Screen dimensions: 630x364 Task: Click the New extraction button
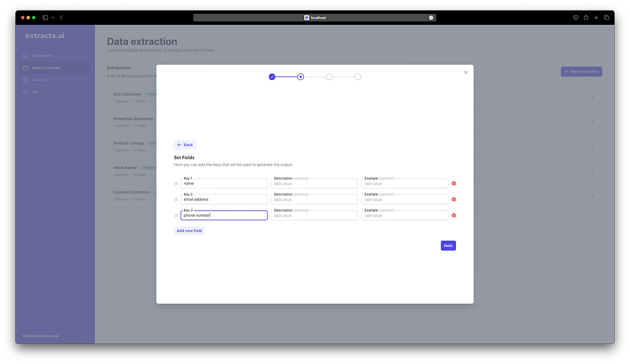581,72
